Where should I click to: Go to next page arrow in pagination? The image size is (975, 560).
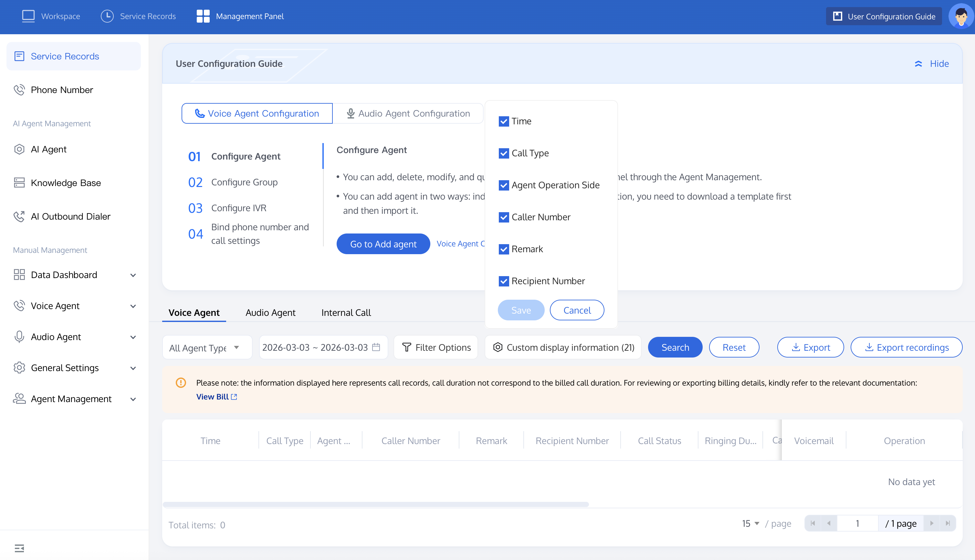[931, 523]
